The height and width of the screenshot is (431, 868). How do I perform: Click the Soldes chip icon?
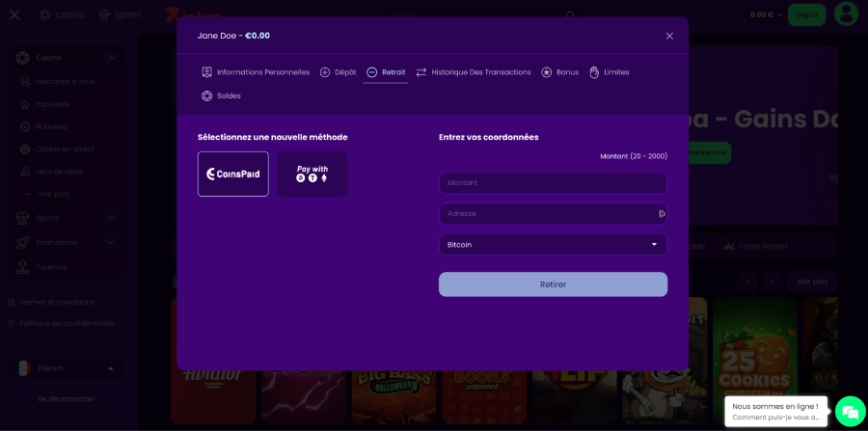[206, 95]
